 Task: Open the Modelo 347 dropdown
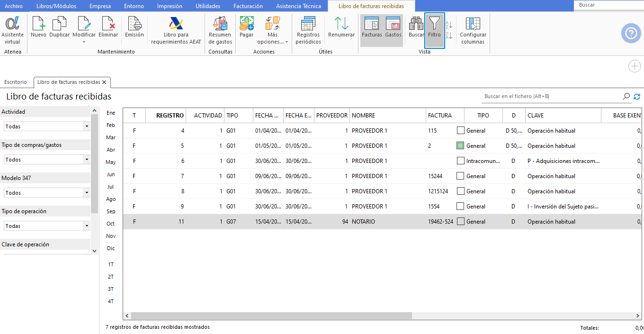[x=47, y=193]
